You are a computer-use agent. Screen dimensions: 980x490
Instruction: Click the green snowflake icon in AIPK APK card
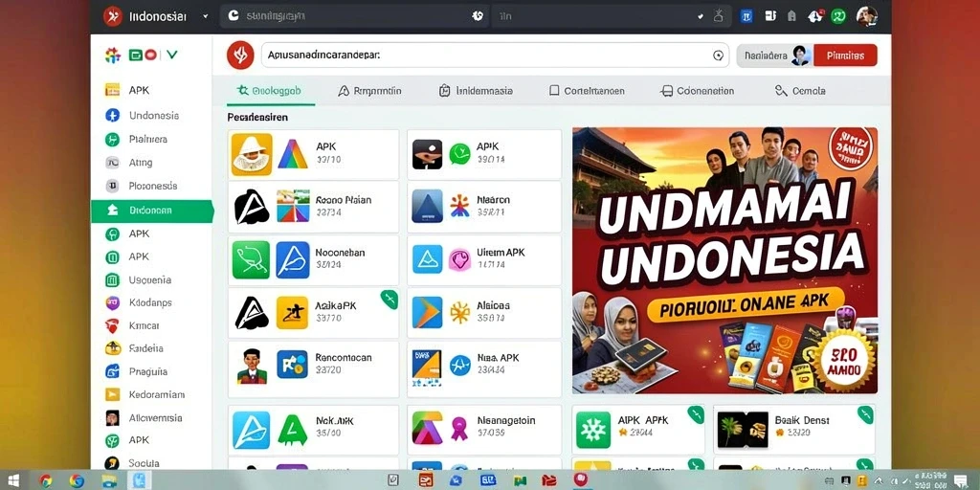(593, 430)
